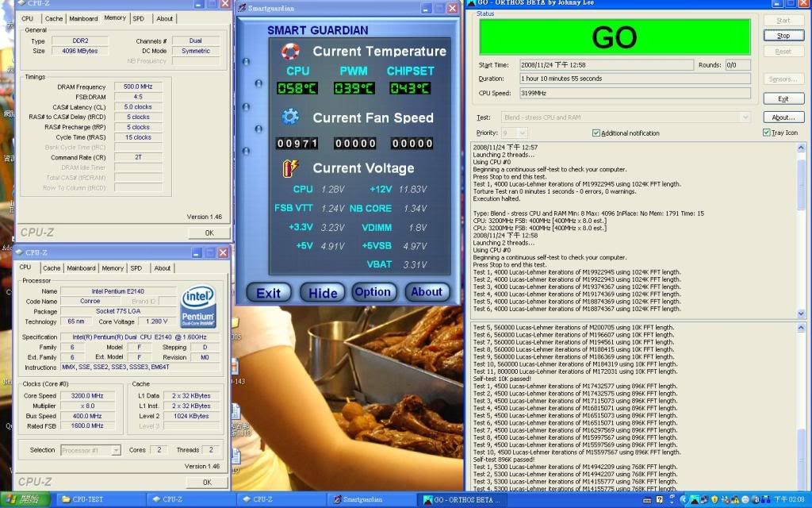The width and height of the screenshot is (812, 508).
Task: Click the Current Voltage lightning icon
Action: (290, 168)
